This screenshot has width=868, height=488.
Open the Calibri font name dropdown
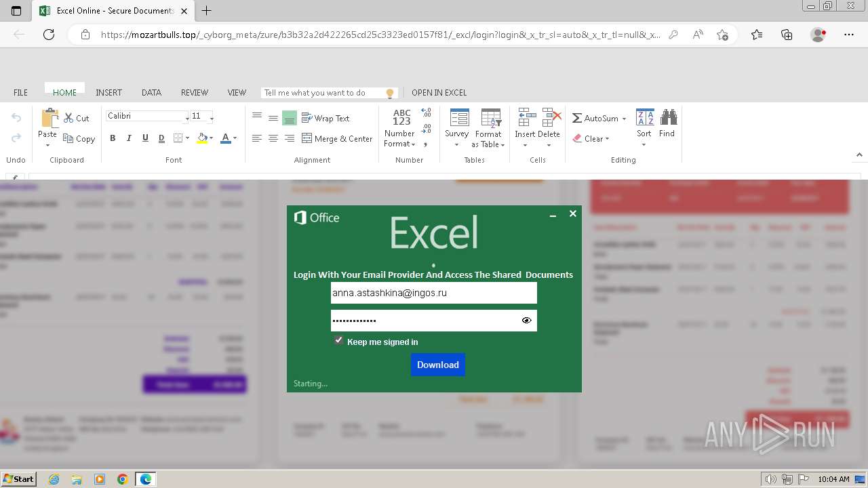click(x=187, y=118)
